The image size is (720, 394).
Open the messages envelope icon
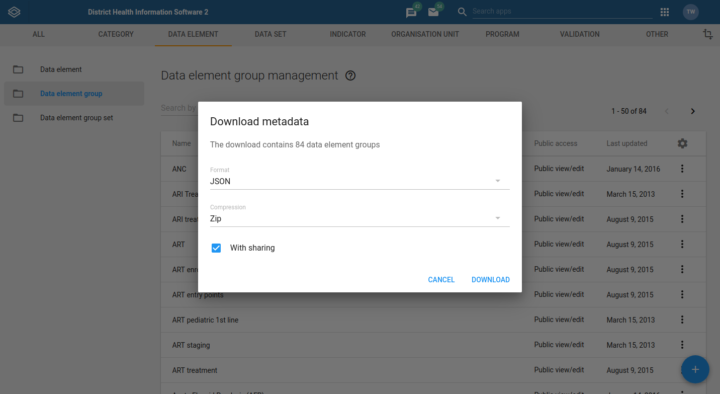tap(433, 12)
